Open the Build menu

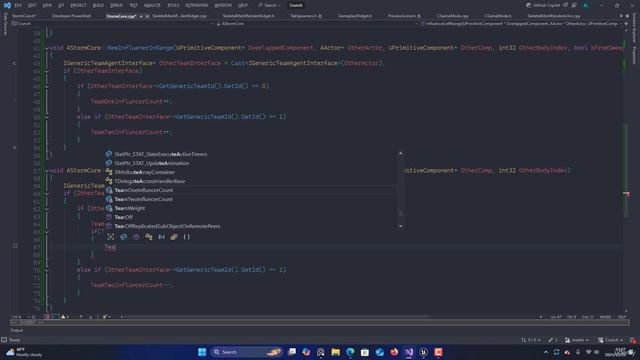98,5
